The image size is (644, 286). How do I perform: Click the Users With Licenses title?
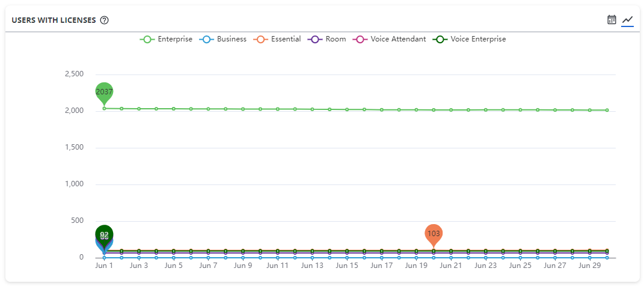coord(54,20)
